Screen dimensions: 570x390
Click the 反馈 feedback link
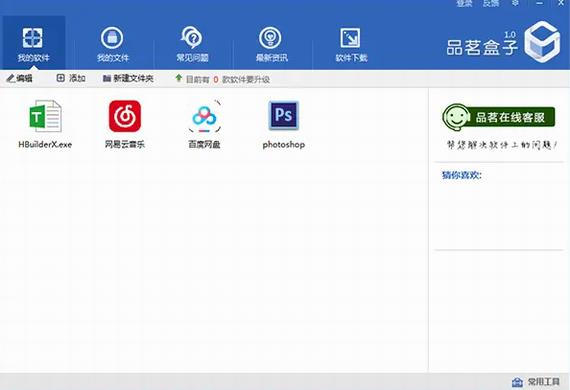click(491, 3)
